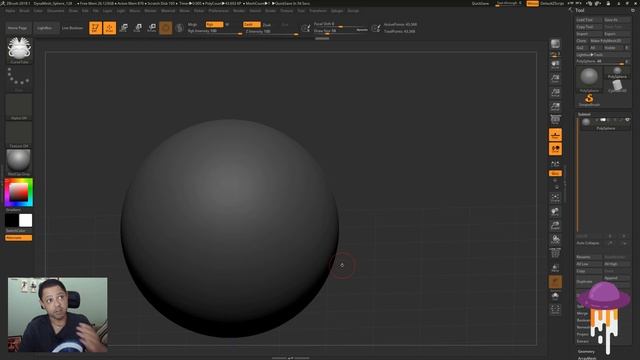Toggle PolyF wireframe display icon
The image size is (640, 360).
(x=555, y=253)
